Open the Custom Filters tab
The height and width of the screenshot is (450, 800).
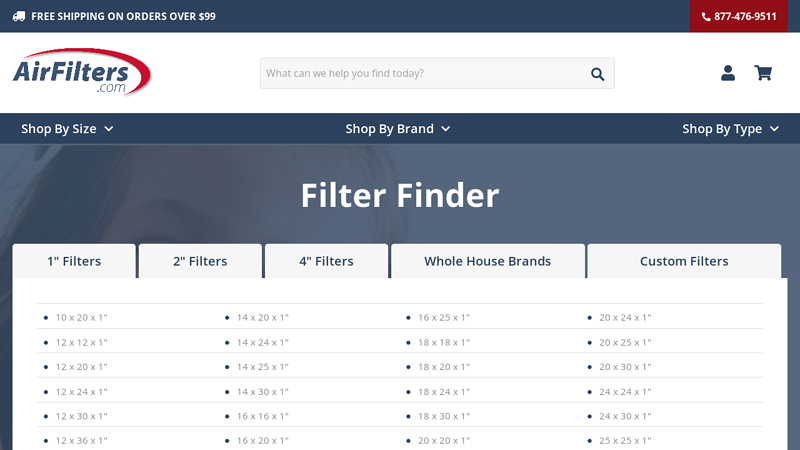pyautogui.click(x=684, y=261)
